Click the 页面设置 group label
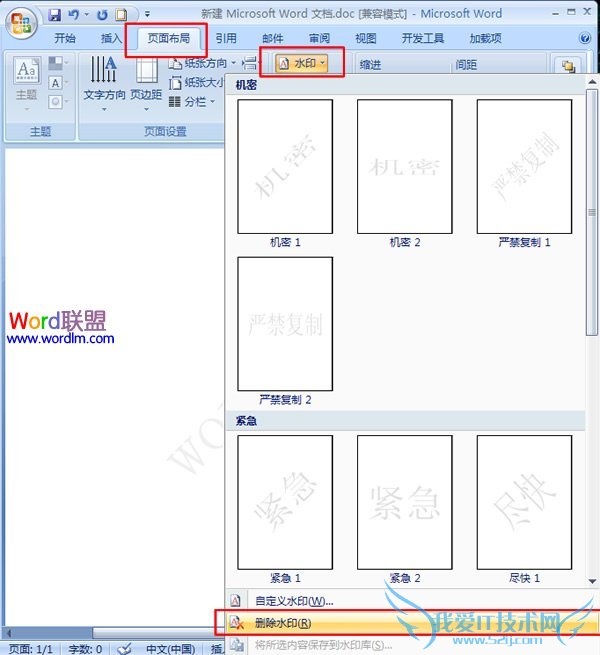600x655 pixels. pyautogui.click(x=165, y=132)
